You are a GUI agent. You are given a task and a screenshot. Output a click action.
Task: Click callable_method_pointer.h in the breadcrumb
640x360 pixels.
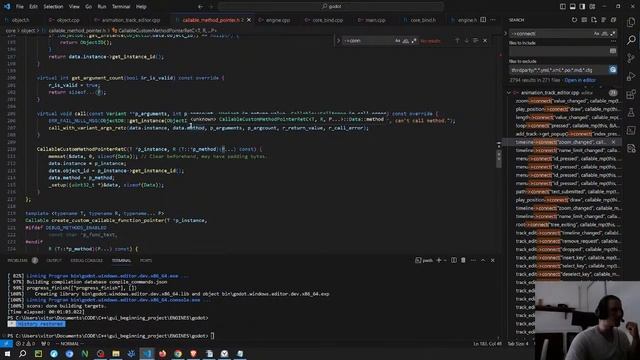point(76,30)
